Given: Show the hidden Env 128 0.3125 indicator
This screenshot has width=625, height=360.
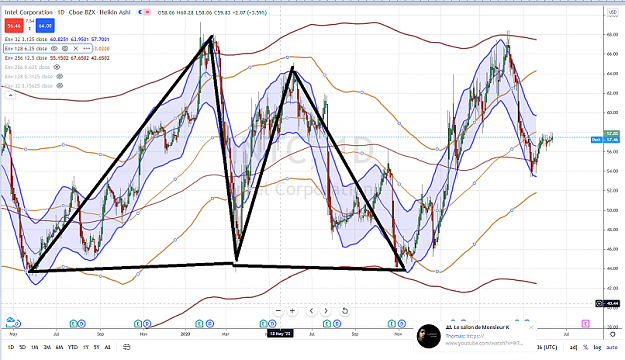Looking at the screenshot, I should click(x=59, y=76).
